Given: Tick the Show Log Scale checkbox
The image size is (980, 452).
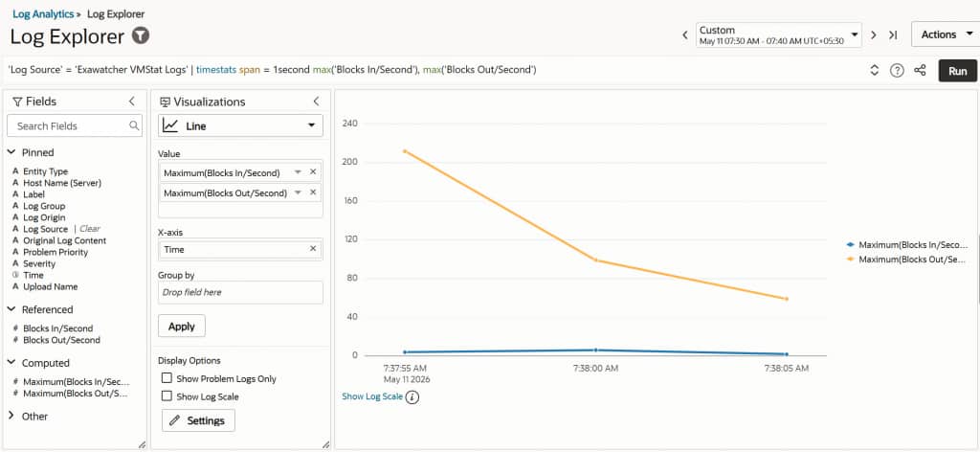Looking at the screenshot, I should tap(167, 396).
